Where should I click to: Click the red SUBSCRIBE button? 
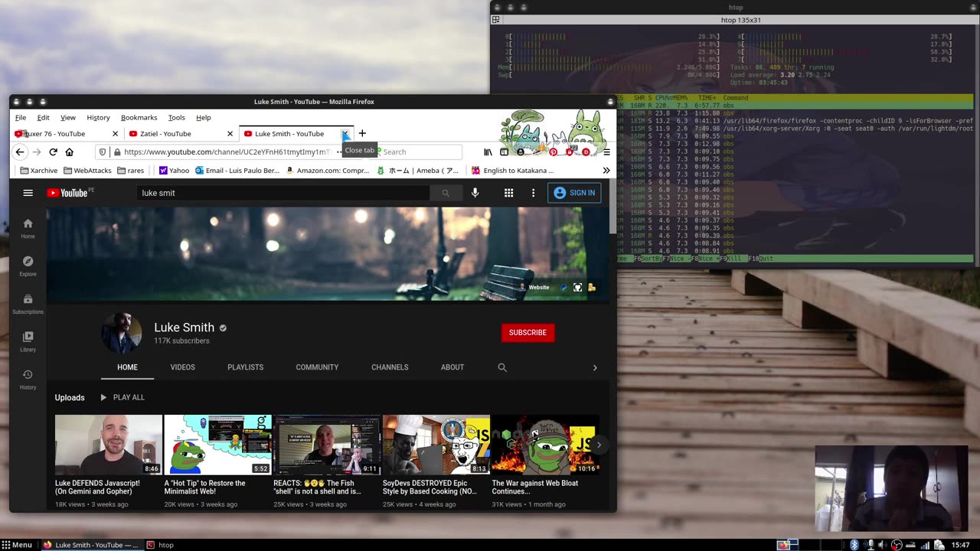pyautogui.click(x=528, y=332)
